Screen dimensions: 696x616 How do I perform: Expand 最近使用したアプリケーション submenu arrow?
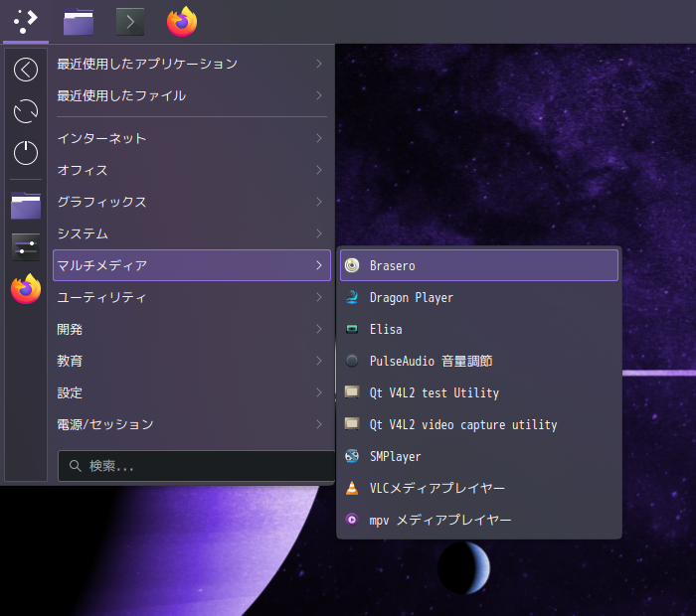click(x=319, y=64)
